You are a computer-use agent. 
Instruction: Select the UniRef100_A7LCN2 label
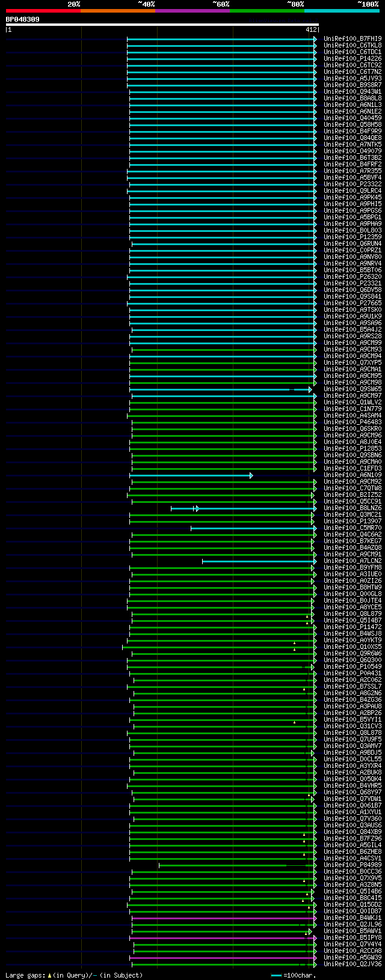[353, 561]
